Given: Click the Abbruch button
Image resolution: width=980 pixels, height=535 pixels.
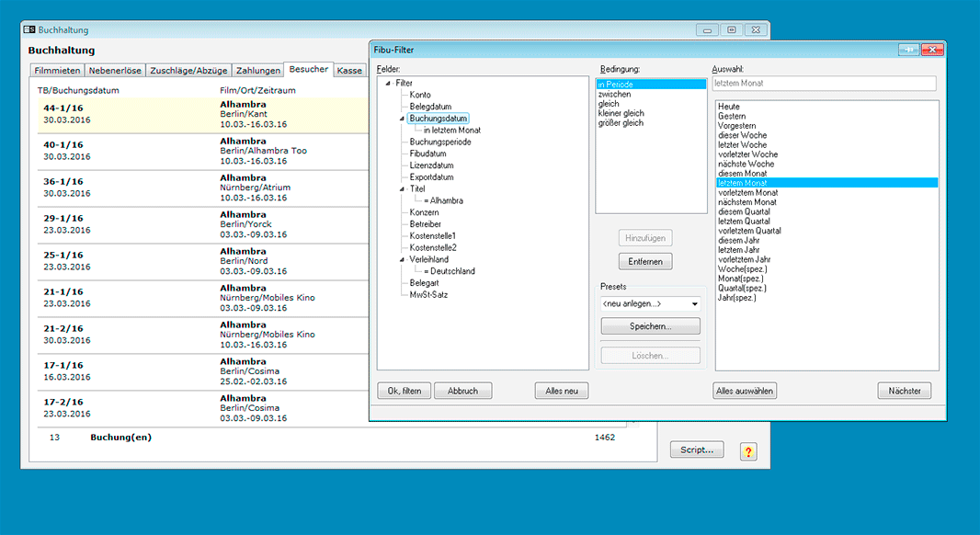Looking at the screenshot, I should (462, 391).
